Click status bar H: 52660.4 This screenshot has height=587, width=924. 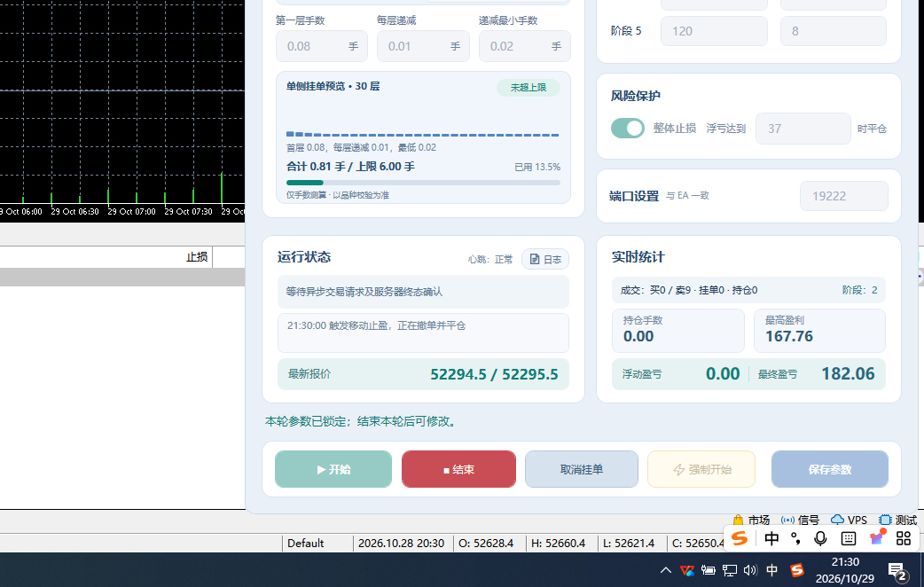[558, 543]
